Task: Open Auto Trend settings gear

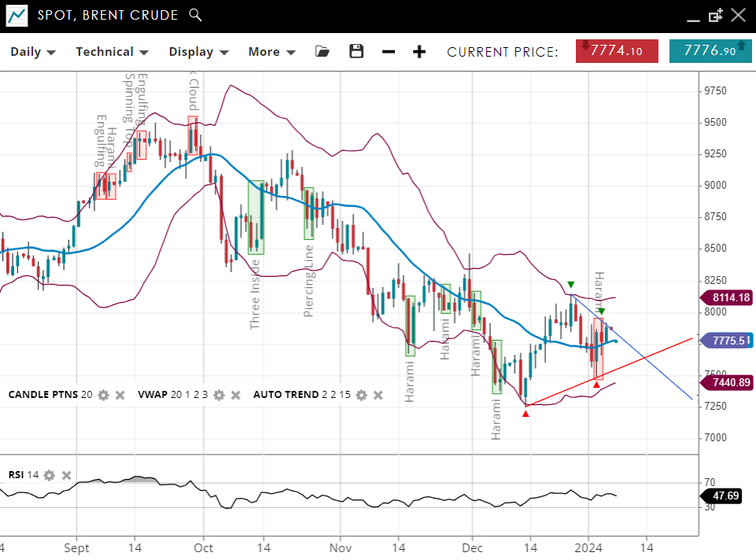Action: tap(361, 395)
